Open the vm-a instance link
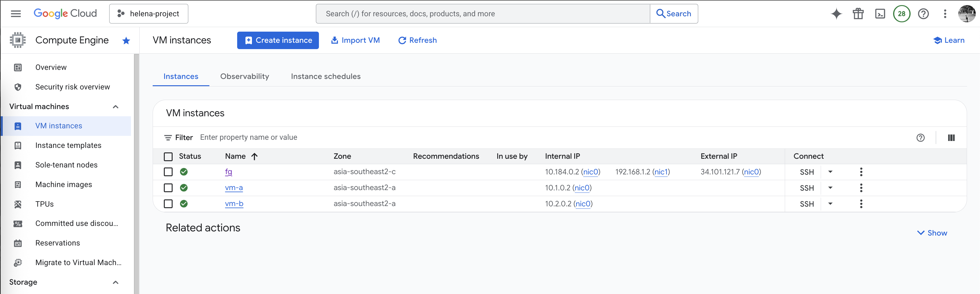980x294 pixels. (x=234, y=188)
